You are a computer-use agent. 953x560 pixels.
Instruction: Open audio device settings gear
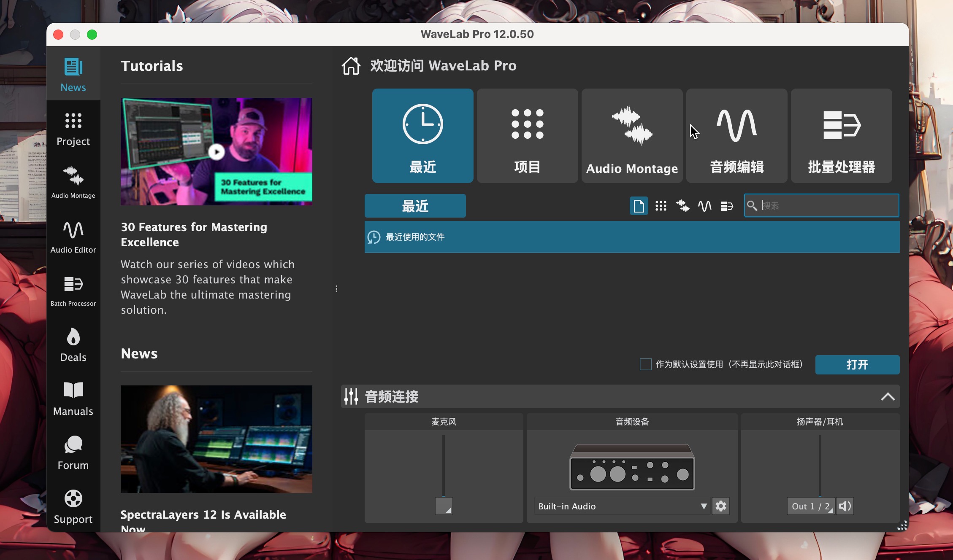(x=721, y=506)
